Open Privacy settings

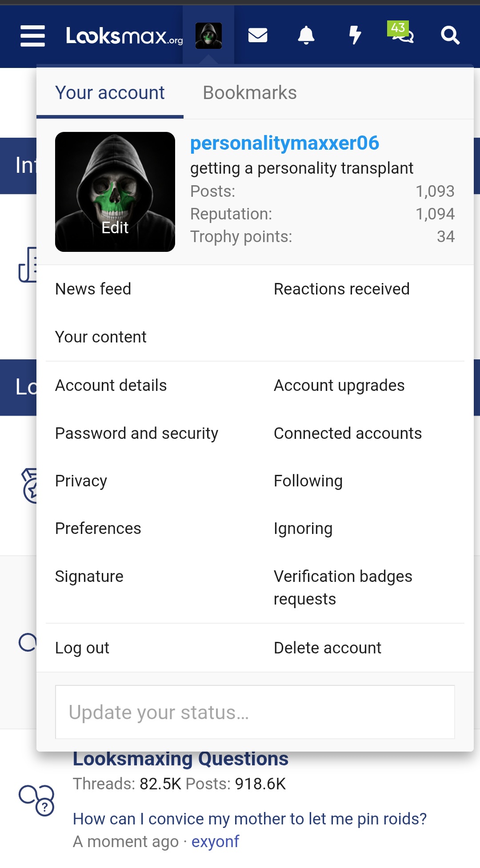[80, 481]
